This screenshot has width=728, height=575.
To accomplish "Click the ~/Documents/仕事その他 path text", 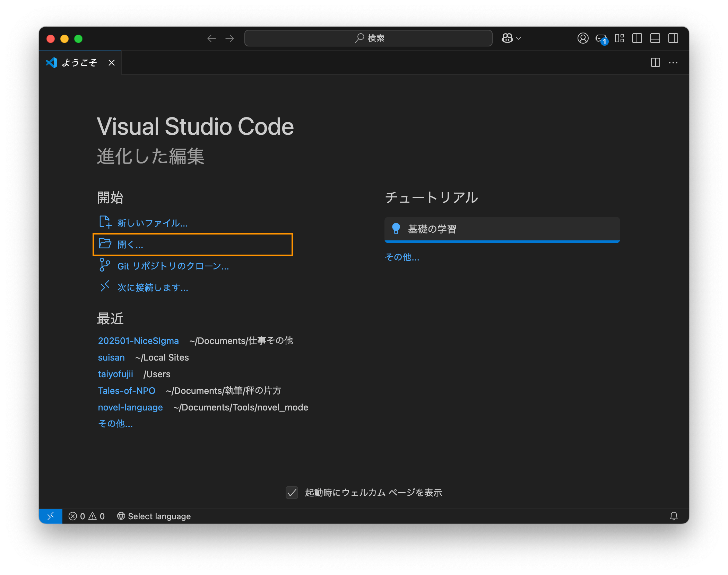I will point(241,341).
